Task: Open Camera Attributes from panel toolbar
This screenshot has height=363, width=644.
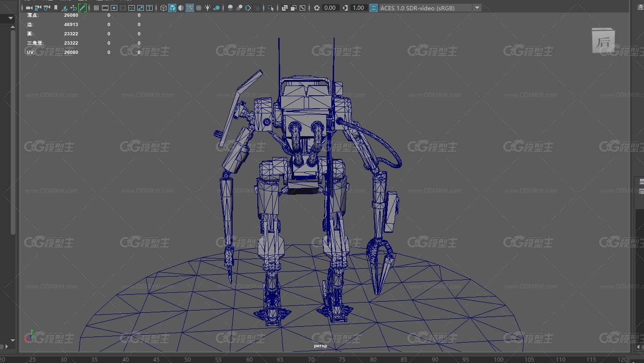Action: (x=47, y=8)
